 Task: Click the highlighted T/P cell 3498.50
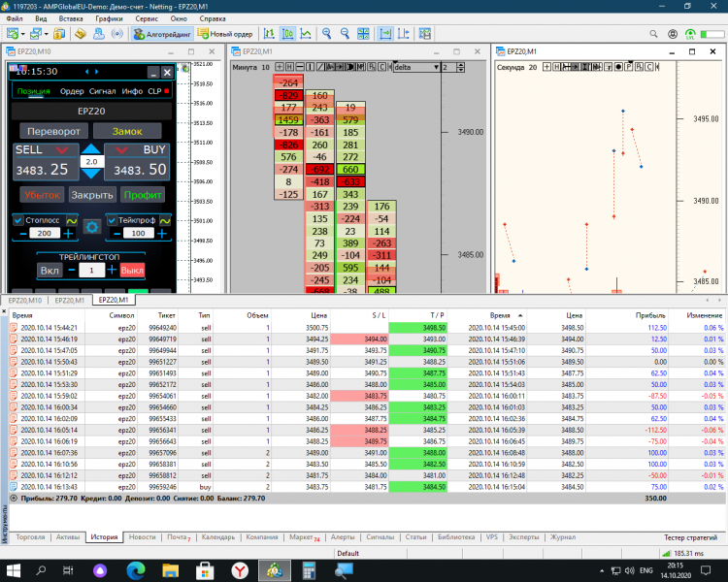(417, 328)
